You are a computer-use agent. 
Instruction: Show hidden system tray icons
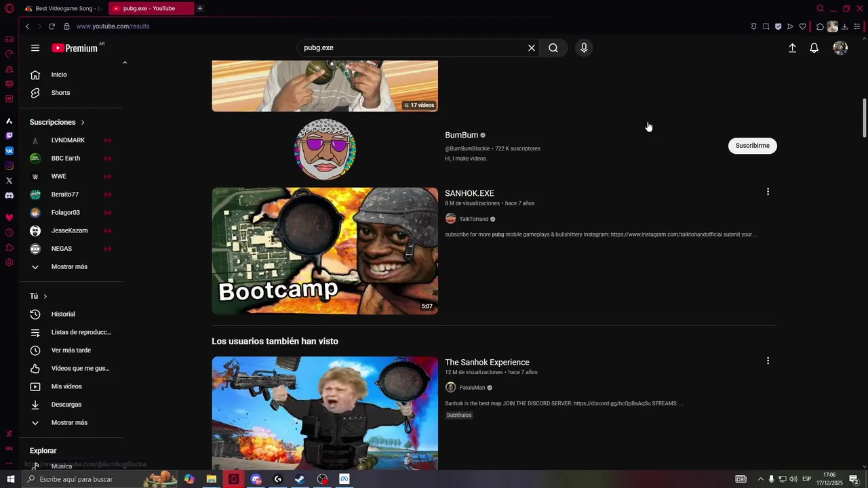[760, 479]
